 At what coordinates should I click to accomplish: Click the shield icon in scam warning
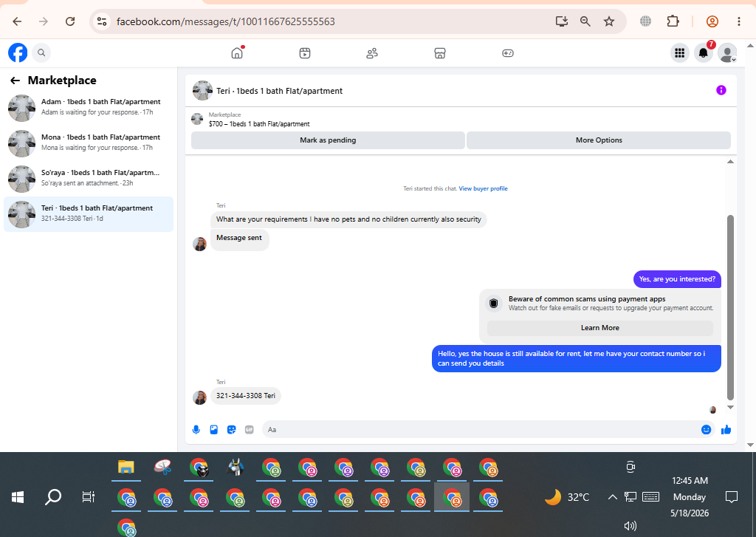coord(493,303)
